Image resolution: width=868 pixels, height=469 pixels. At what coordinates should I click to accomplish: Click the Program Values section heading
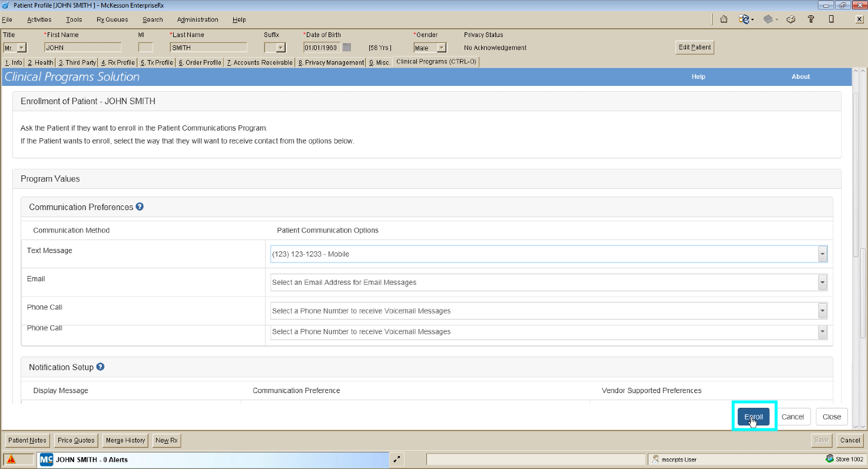(50, 179)
